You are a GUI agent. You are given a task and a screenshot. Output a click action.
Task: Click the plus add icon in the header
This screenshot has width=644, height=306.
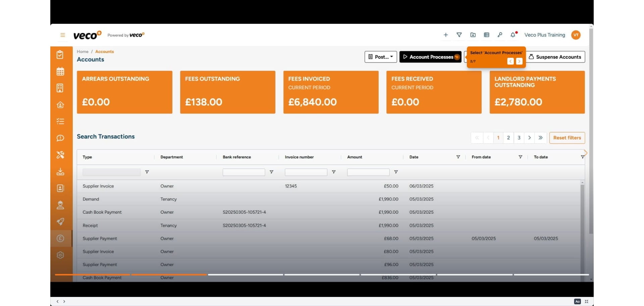tap(446, 35)
